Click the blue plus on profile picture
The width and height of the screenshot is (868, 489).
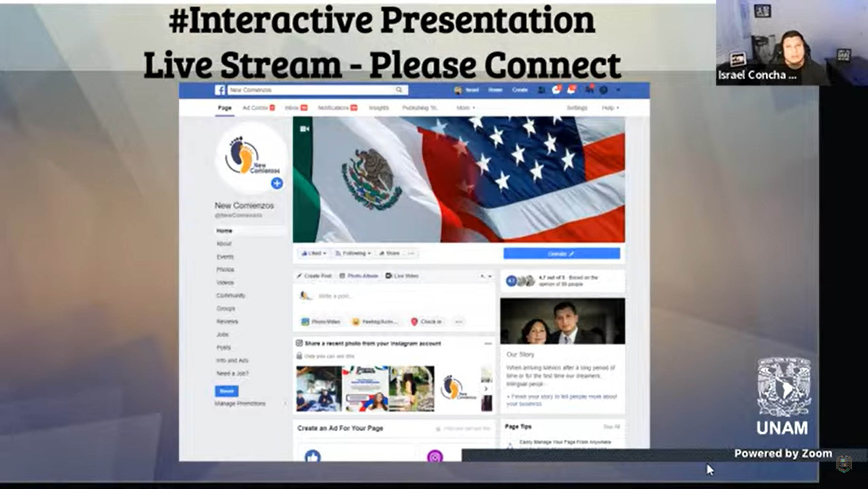pyautogui.click(x=277, y=183)
